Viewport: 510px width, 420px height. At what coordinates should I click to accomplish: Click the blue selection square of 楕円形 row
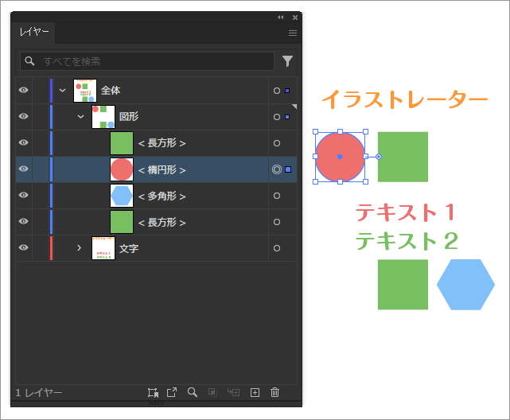pyautogui.click(x=288, y=169)
